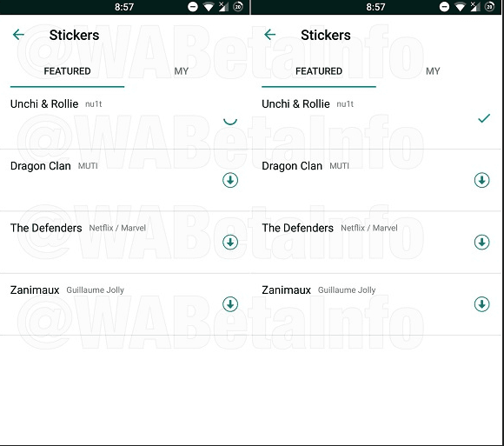The width and height of the screenshot is (504, 446).
Task: Click Unchi & Rollie downloaded checkmark
Action: (x=484, y=118)
